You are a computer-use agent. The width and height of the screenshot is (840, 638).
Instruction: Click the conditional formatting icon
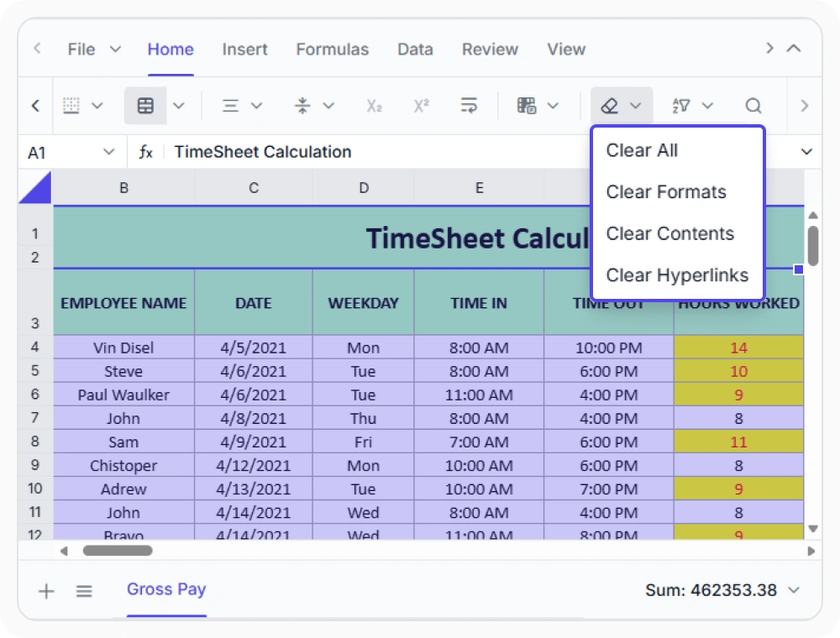(x=527, y=106)
